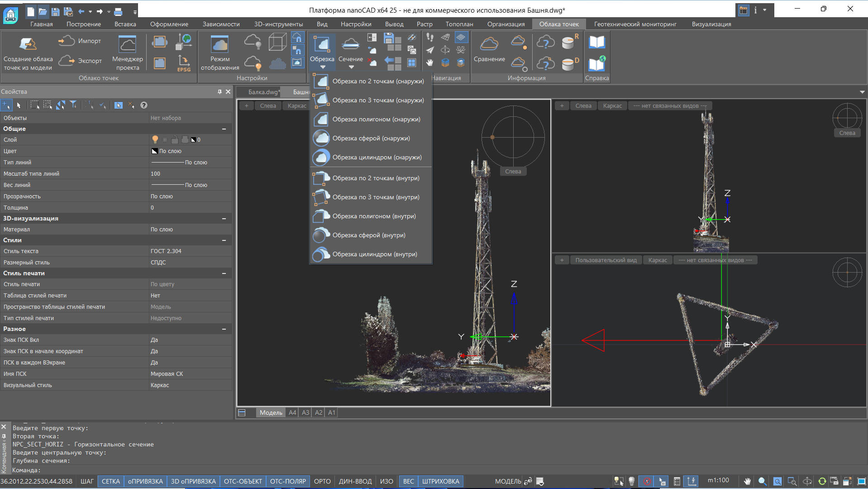Screen dimensions: 868x489
Task: Click the Сравнение cloud comparison icon
Action: [489, 44]
